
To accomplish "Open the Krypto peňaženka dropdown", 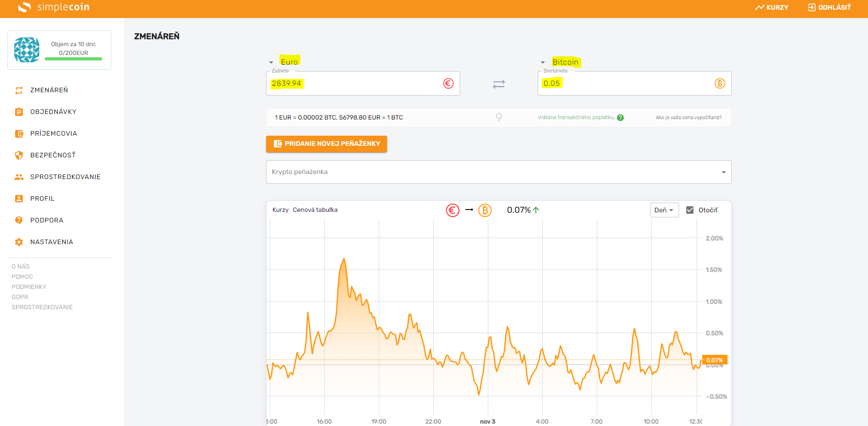I will (498, 172).
